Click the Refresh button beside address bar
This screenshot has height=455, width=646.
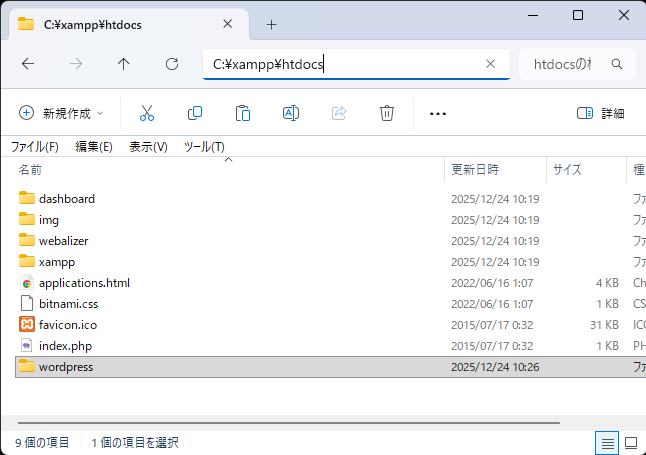(x=172, y=64)
